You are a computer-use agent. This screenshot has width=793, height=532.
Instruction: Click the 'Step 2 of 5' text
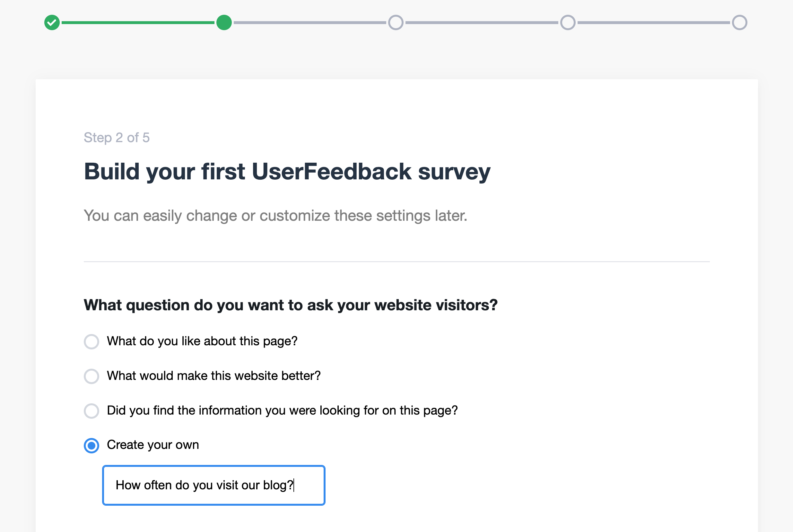[x=117, y=138]
